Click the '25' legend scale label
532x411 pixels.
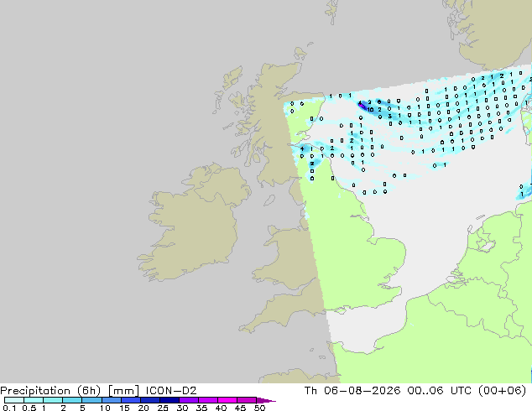[163, 408]
